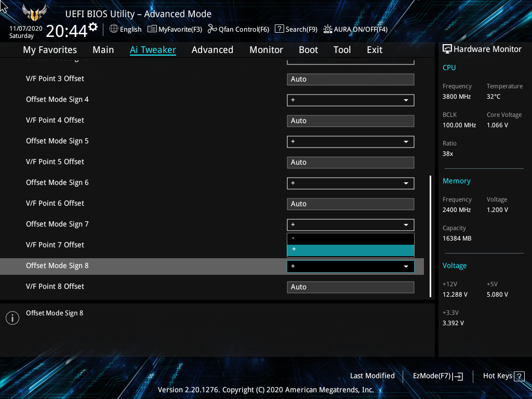
Task: Expand Offset Mode Sign 5 dropdown
Action: 351,142
